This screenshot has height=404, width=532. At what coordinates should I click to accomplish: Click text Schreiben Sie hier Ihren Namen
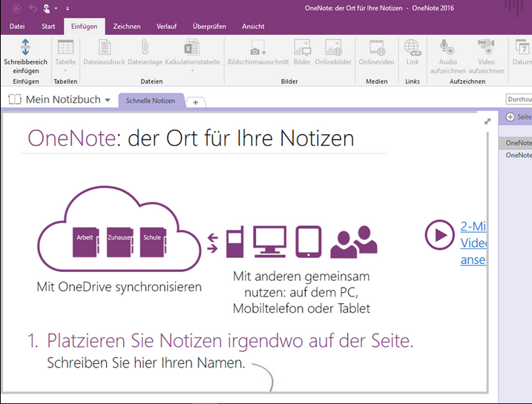click(146, 363)
